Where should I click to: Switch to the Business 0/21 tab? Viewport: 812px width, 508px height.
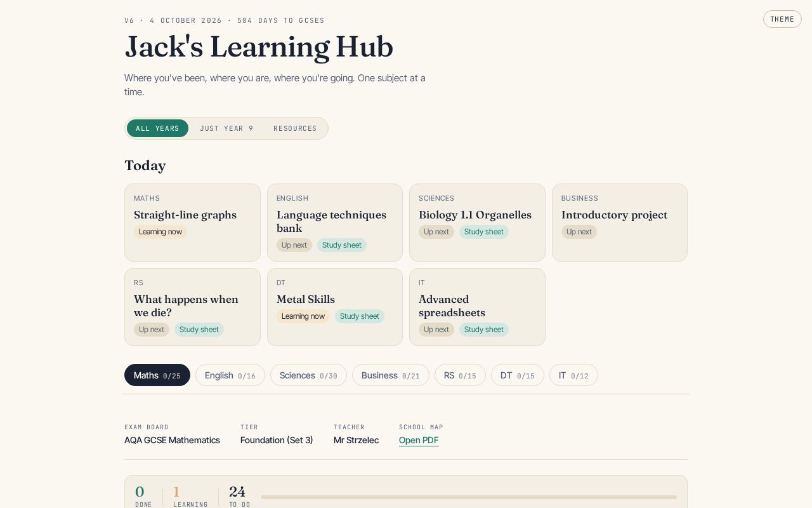391,375
